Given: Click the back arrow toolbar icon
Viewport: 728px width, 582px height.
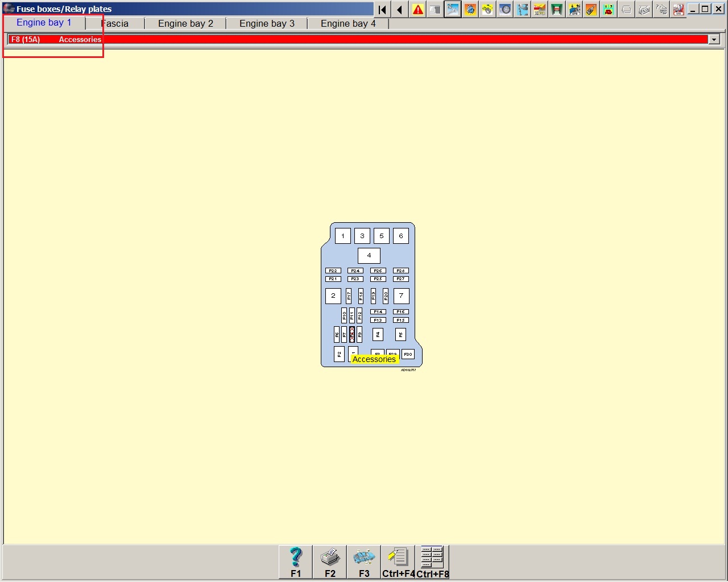Looking at the screenshot, I should tap(400, 10).
